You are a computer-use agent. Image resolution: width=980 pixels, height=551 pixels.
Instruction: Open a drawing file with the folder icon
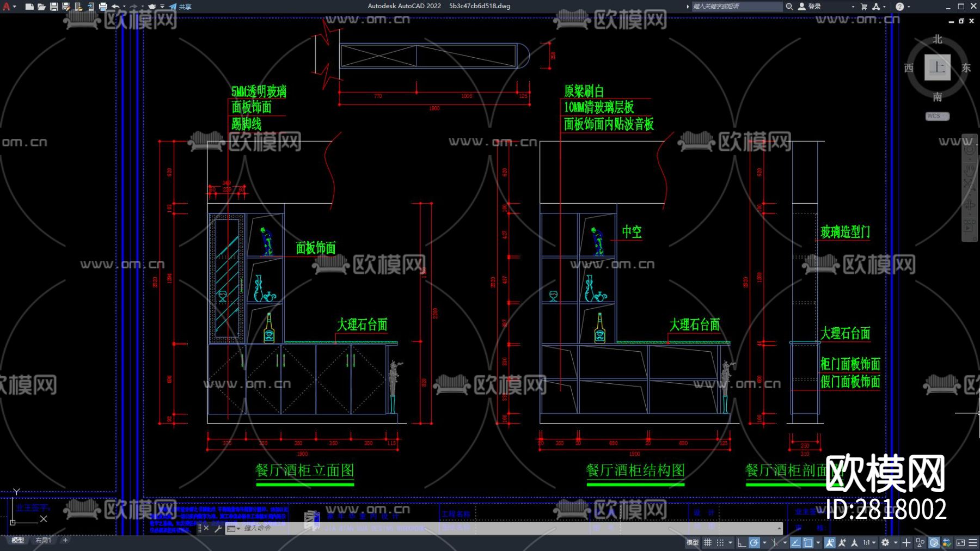41,7
